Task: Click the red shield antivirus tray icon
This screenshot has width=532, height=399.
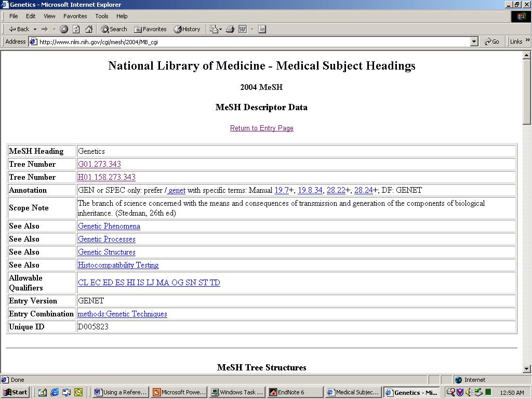Action: tap(460, 392)
